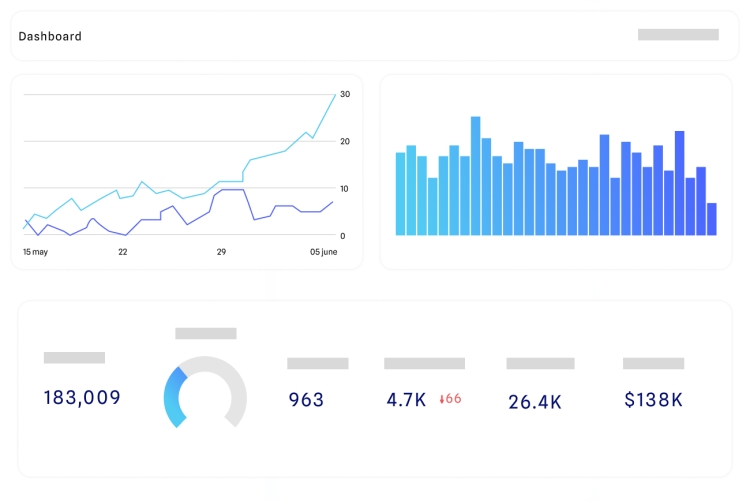
Task: Select the 183,009 statistic value
Action: [82, 397]
